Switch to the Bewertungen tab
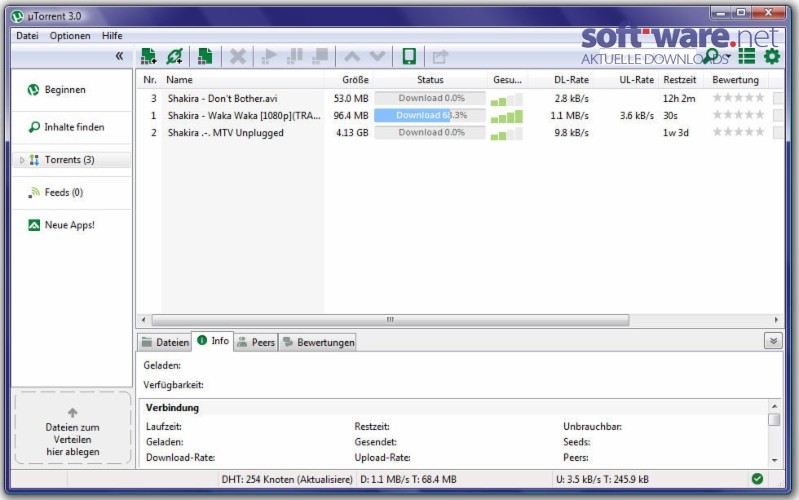The width and height of the screenshot is (799, 500). pyautogui.click(x=318, y=343)
